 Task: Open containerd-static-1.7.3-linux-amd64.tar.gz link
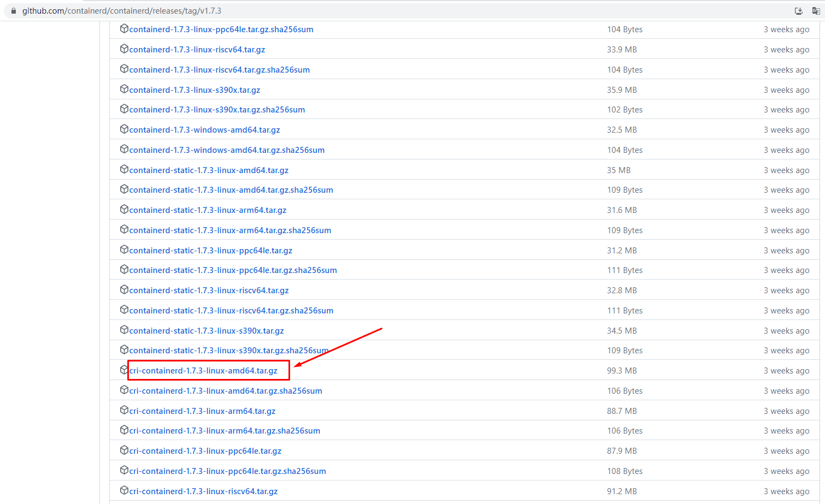(x=209, y=170)
